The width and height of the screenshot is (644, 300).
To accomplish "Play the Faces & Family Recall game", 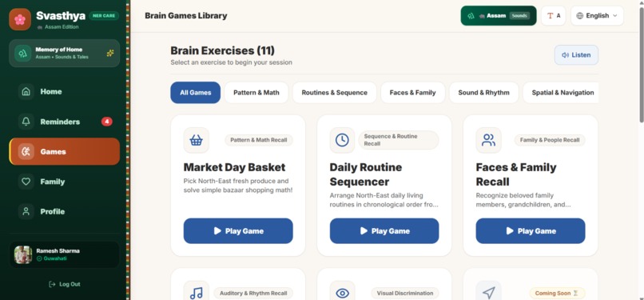I will (x=531, y=231).
